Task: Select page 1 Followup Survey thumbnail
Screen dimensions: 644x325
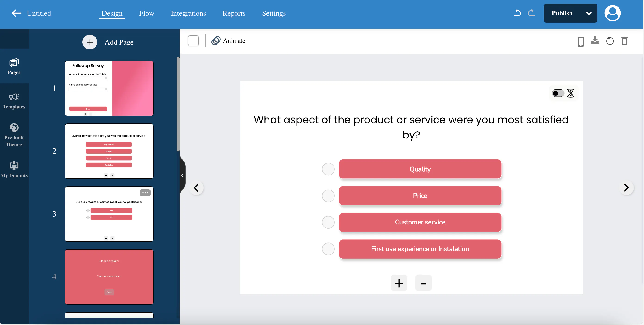Action: [109, 88]
